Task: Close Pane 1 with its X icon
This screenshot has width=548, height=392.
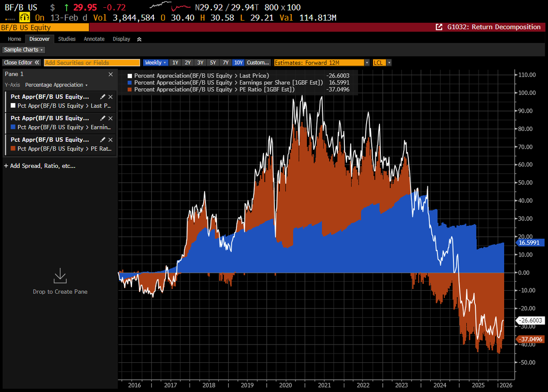Action: point(111,74)
